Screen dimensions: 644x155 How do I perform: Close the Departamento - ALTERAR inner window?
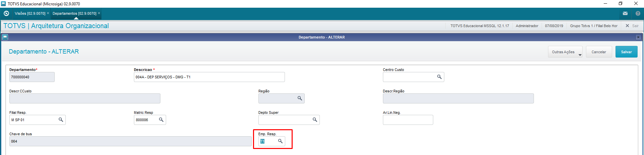tap(638, 37)
